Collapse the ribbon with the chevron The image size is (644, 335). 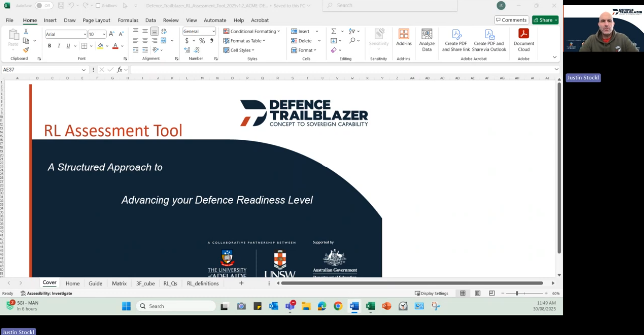(x=554, y=57)
